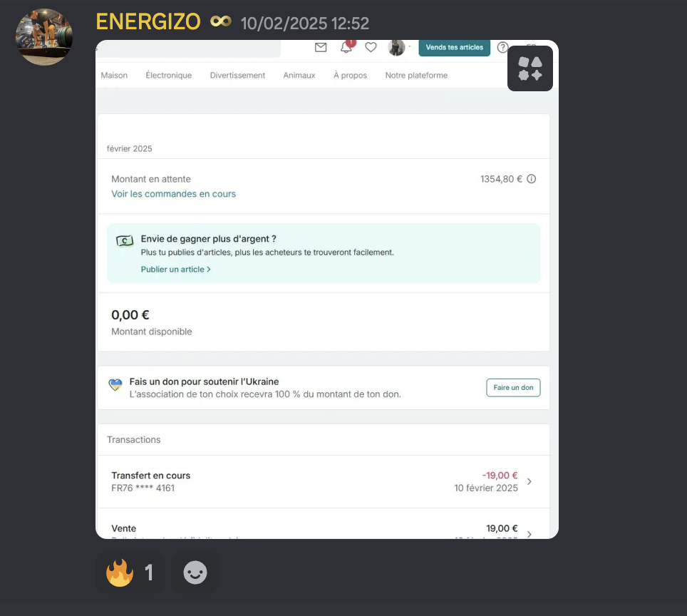Click the help question mark icon
Viewport: 687px width, 616px height.
click(503, 48)
